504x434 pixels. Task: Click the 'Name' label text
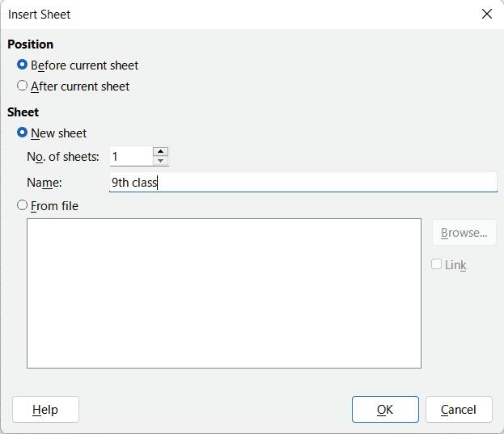pyautogui.click(x=44, y=182)
